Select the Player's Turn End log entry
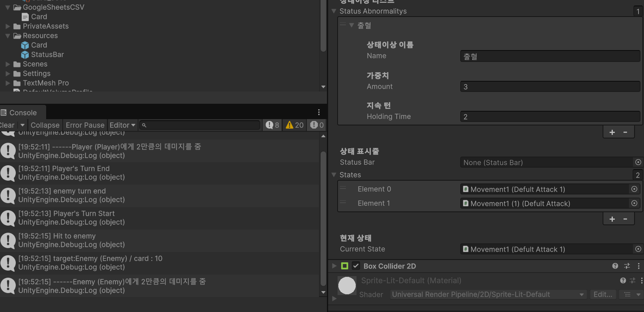Screen dimensions: 644x312 pyautogui.click(x=159, y=173)
